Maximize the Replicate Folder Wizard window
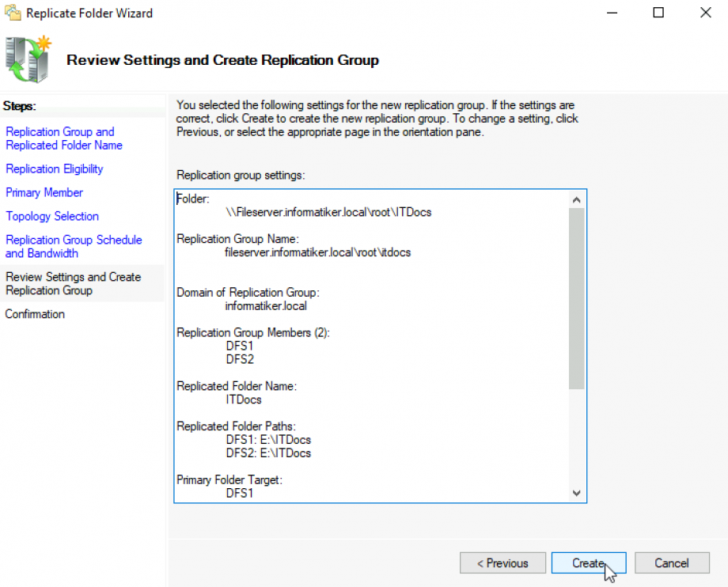This screenshot has width=728, height=587. [x=658, y=13]
